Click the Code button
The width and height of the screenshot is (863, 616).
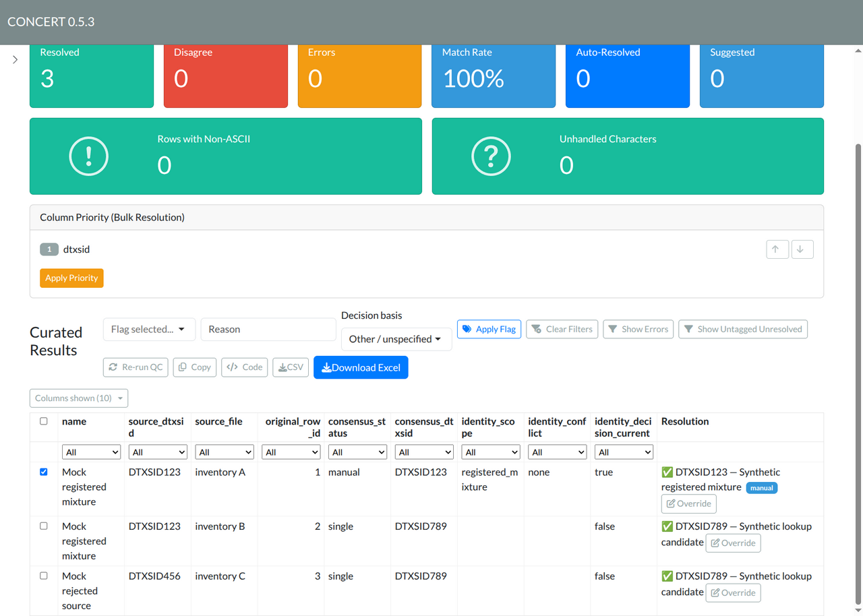(x=245, y=367)
